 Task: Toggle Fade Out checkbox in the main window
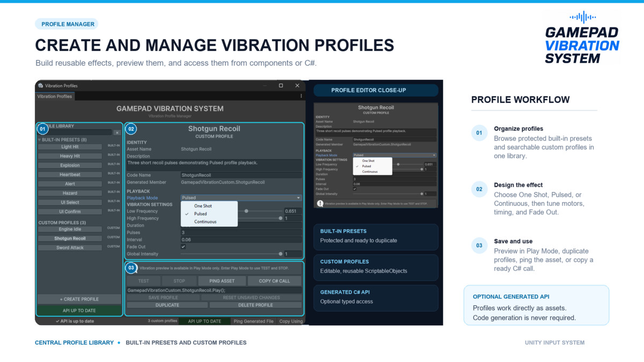click(184, 247)
